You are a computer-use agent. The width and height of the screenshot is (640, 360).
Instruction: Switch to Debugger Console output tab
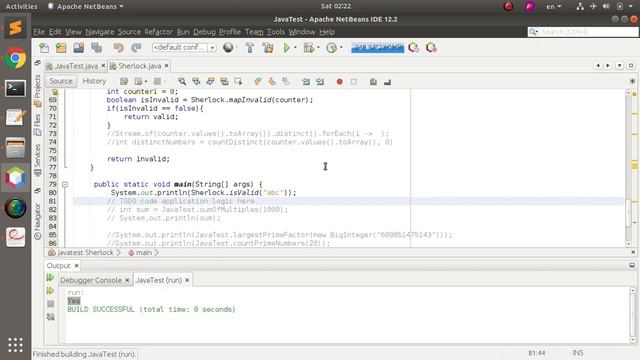91,280
